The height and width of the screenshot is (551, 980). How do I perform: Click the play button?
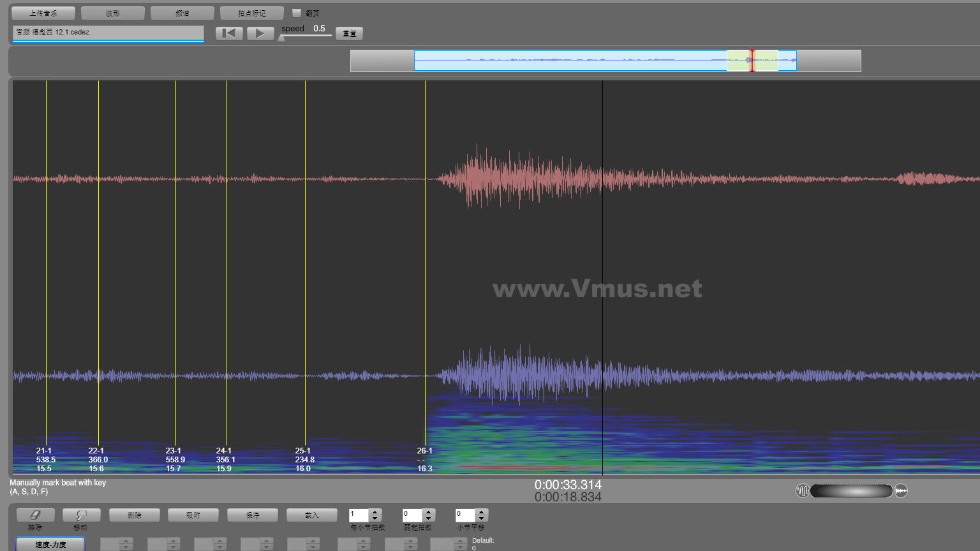tap(260, 33)
